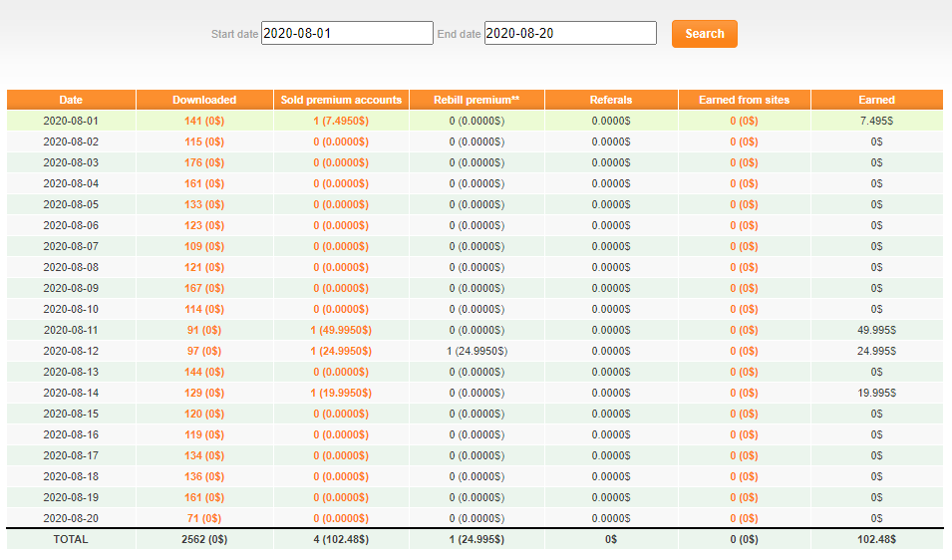This screenshot has height=560, width=952.
Task: Click the Start date input field
Action: point(347,33)
